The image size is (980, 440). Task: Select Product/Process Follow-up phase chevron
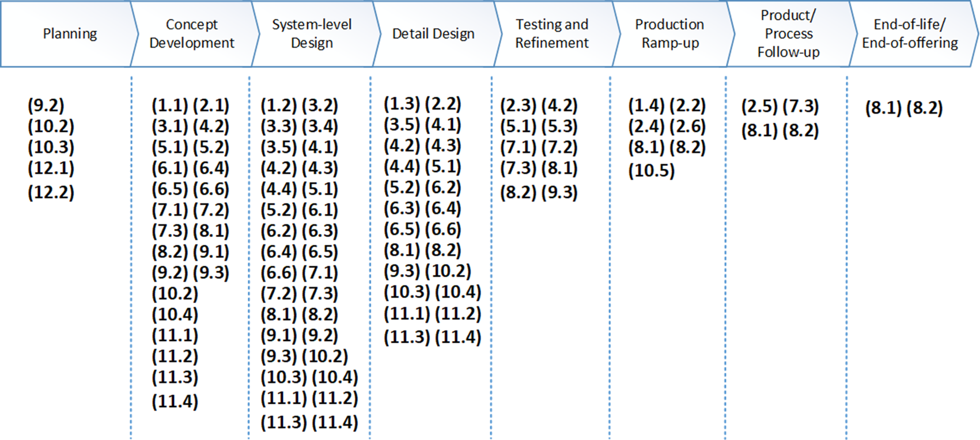tap(788, 34)
